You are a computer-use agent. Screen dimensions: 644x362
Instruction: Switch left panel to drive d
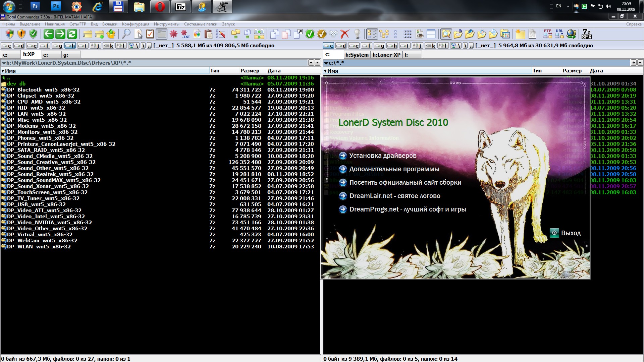19,46
